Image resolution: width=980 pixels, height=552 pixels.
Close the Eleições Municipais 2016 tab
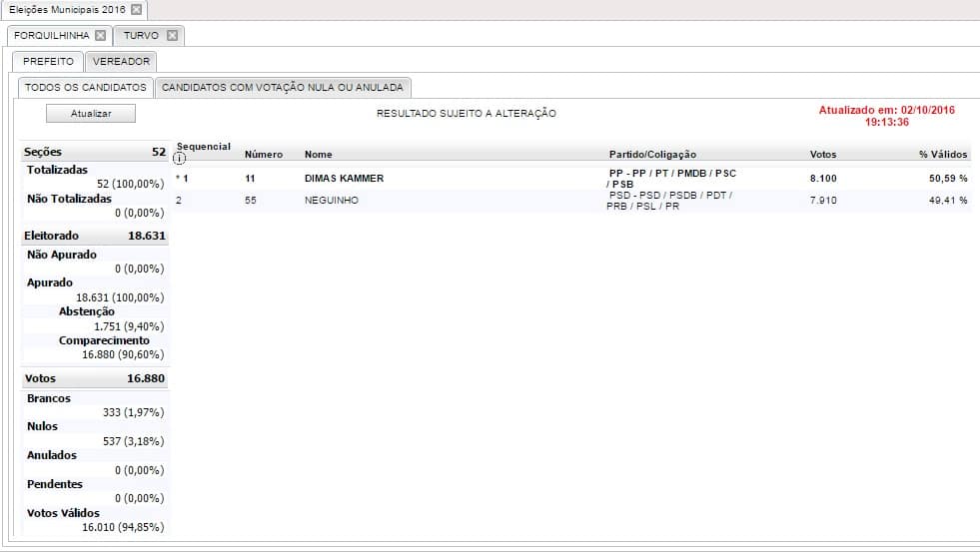coord(136,10)
